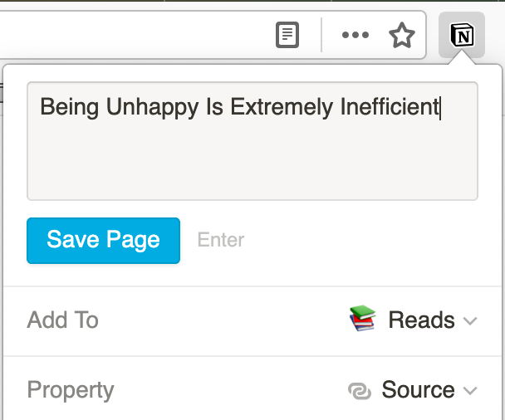Select the Source property name

pyautogui.click(x=418, y=390)
